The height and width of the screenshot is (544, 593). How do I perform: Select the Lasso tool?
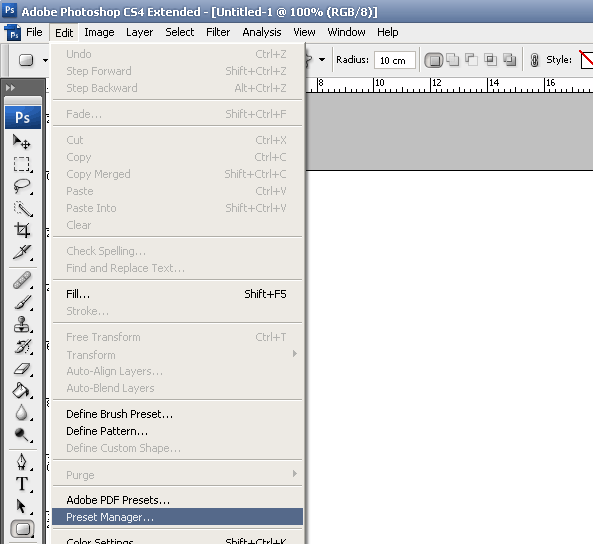coord(22,186)
